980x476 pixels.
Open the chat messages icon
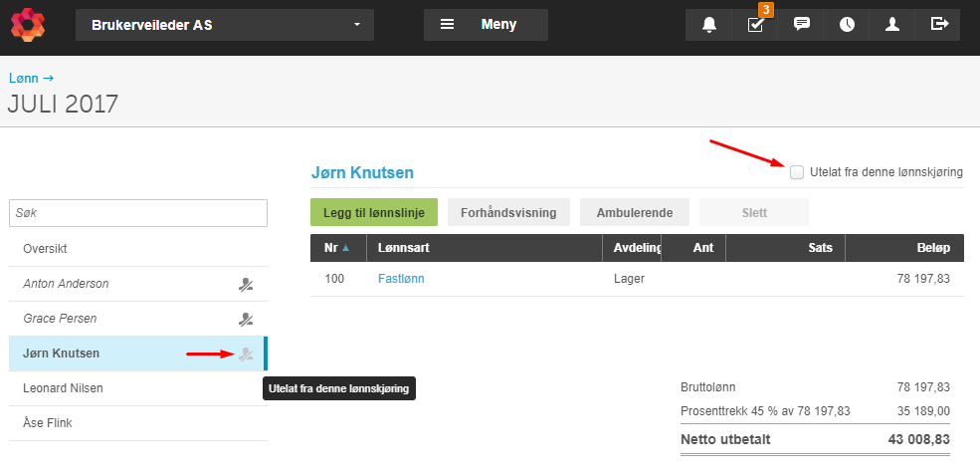coord(801,25)
